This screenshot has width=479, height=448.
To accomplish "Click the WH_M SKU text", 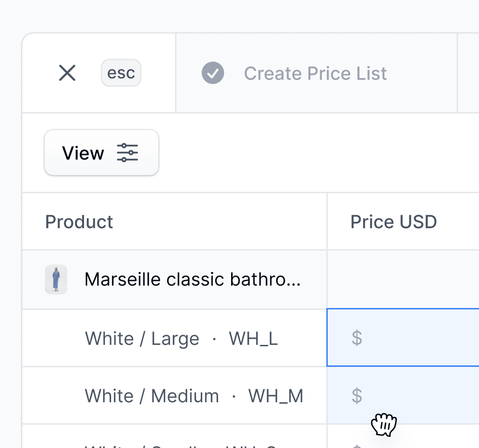I will [x=276, y=396].
